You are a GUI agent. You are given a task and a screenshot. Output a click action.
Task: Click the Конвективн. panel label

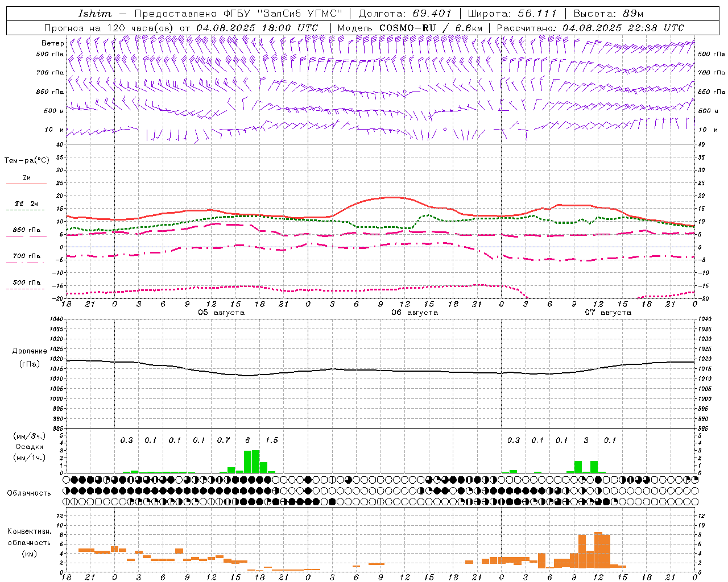coord(29,531)
